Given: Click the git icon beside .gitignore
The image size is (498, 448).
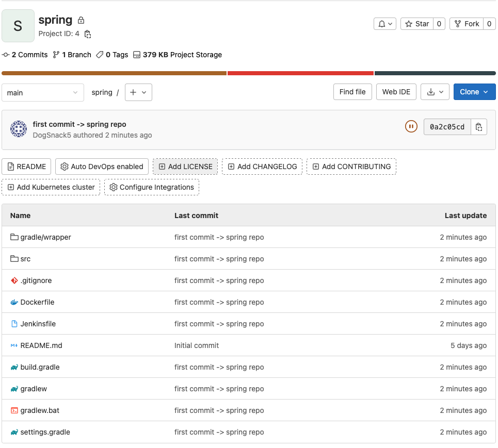Looking at the screenshot, I should 14,280.
